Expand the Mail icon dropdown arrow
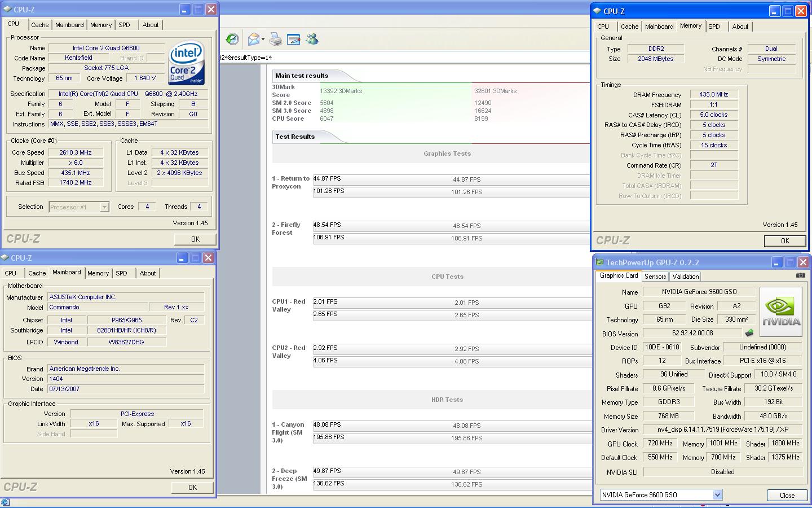The image size is (812, 508). pyautogui.click(x=263, y=40)
